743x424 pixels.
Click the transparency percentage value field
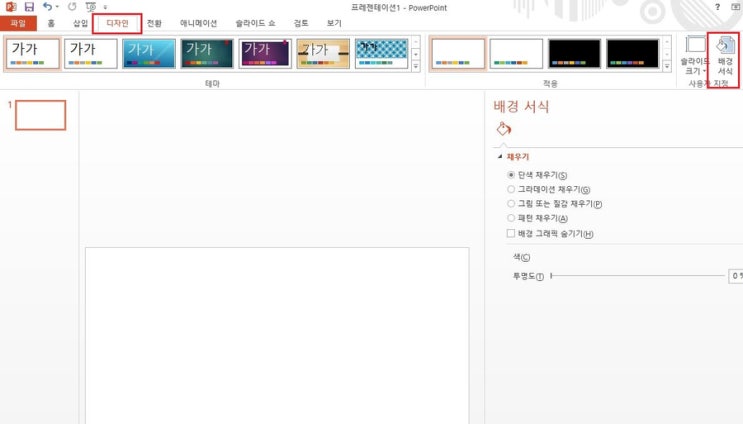(x=736, y=276)
